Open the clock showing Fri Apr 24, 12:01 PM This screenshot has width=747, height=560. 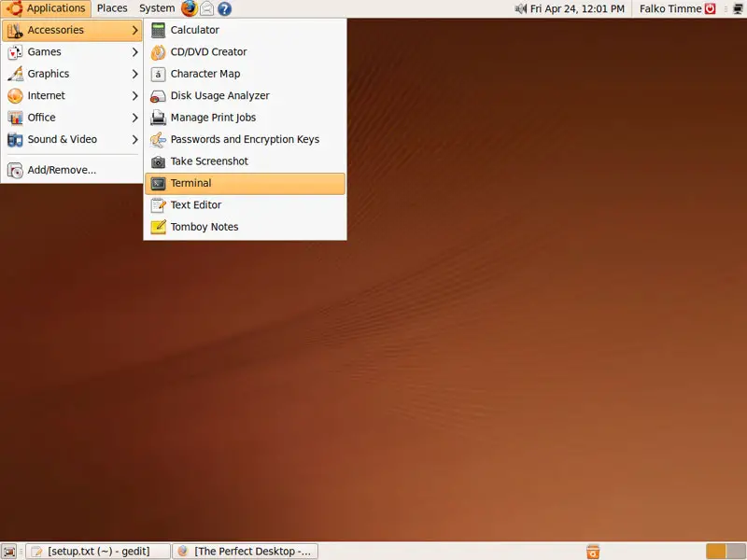(x=577, y=8)
